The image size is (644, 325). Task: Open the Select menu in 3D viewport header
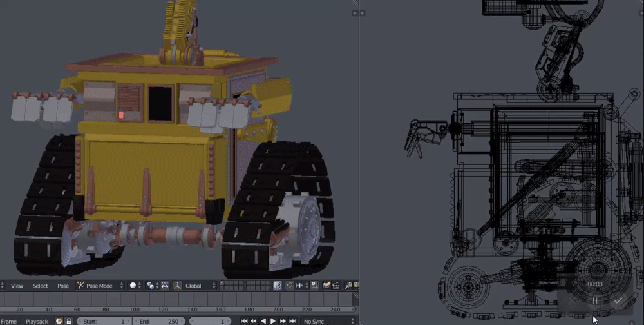pos(40,286)
